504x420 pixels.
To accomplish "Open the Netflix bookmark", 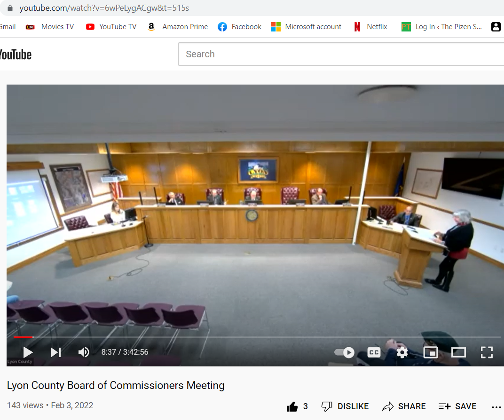I will (372, 27).
